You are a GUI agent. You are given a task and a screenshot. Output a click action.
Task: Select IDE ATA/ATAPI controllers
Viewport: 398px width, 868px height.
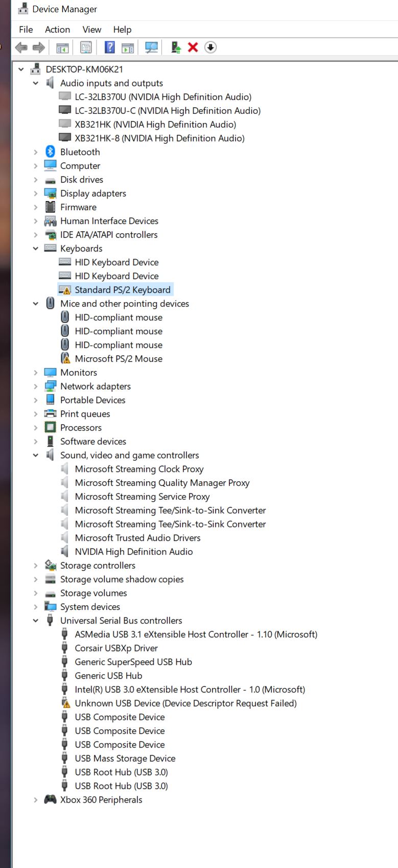coord(109,235)
